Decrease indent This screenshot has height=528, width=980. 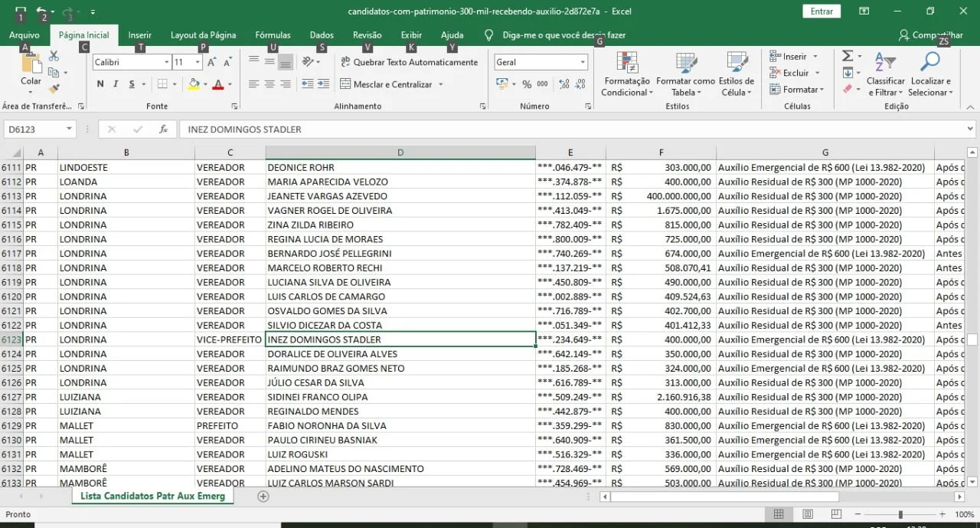click(x=307, y=84)
